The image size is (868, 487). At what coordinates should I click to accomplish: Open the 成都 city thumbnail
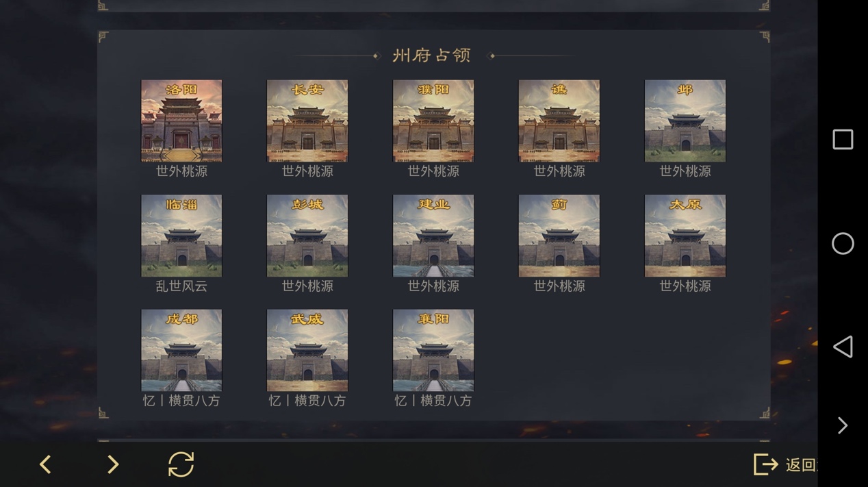(181, 350)
